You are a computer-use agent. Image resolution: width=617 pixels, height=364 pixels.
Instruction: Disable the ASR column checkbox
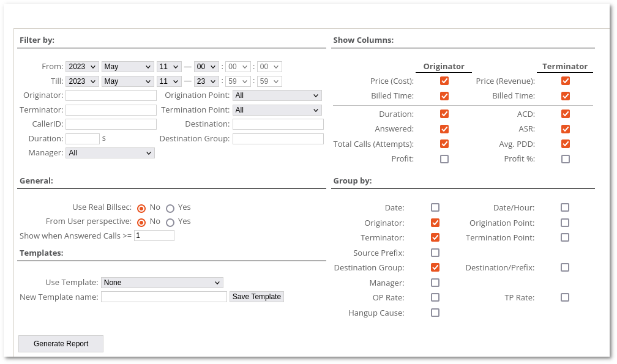(566, 129)
